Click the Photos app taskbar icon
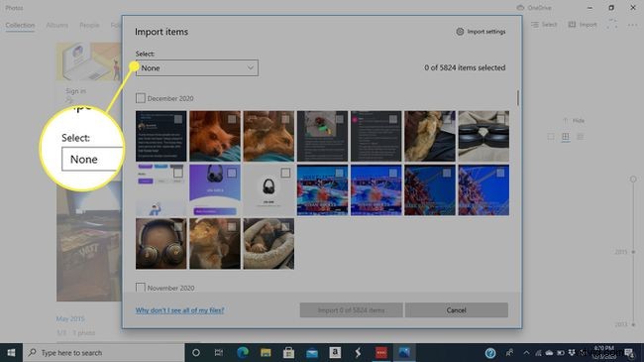 click(x=404, y=352)
